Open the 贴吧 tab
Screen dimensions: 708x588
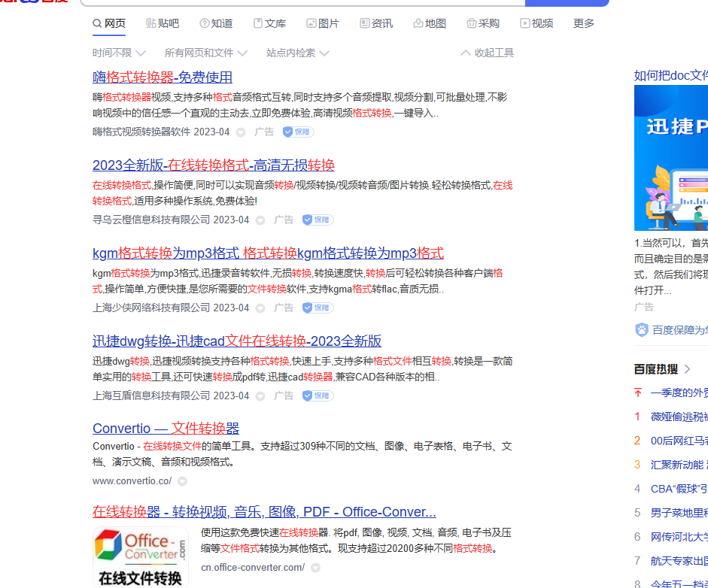pos(163,23)
